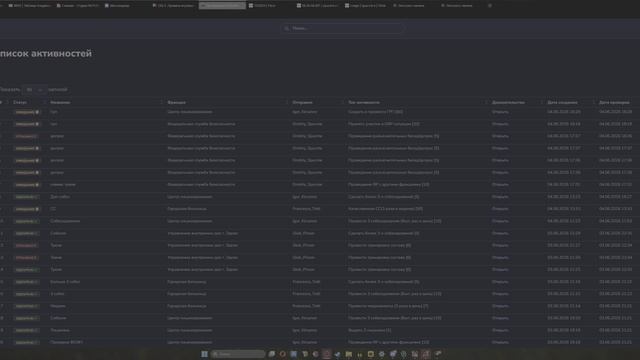
Task: Open the proof link in the topmost table row
Action: 500,112
